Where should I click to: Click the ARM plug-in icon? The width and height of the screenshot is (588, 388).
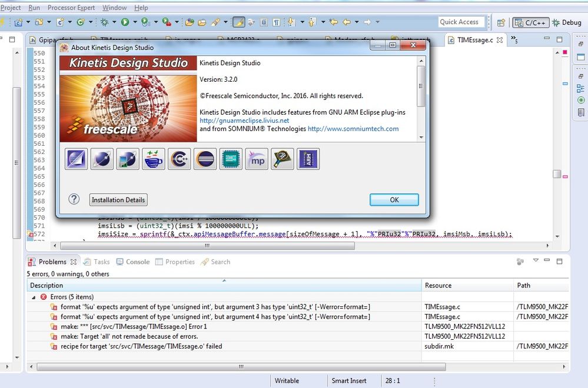(308, 159)
